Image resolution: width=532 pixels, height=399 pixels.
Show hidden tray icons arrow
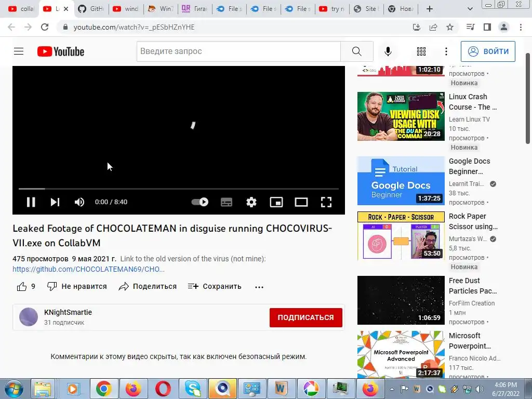click(392, 389)
